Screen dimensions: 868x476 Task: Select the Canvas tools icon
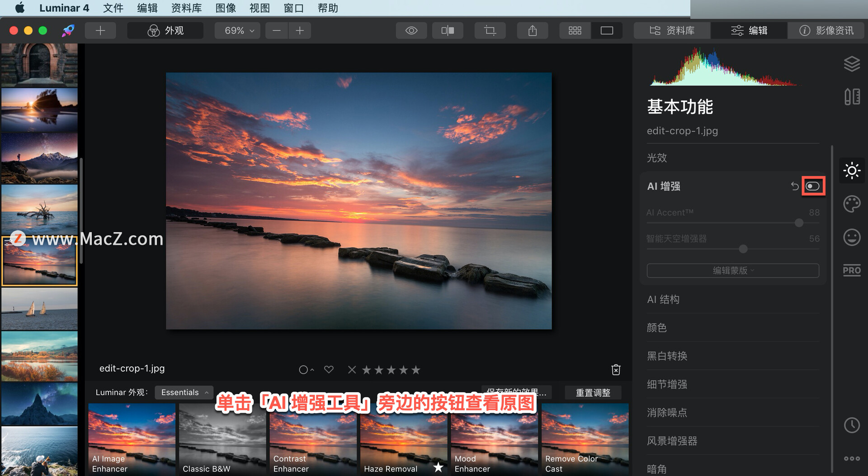[852, 97]
